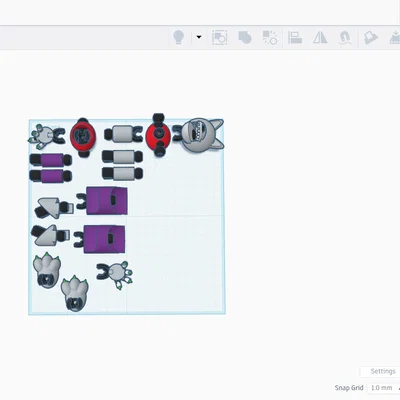Click the Show All lightbulb icon
The image size is (400, 400).
(x=179, y=37)
